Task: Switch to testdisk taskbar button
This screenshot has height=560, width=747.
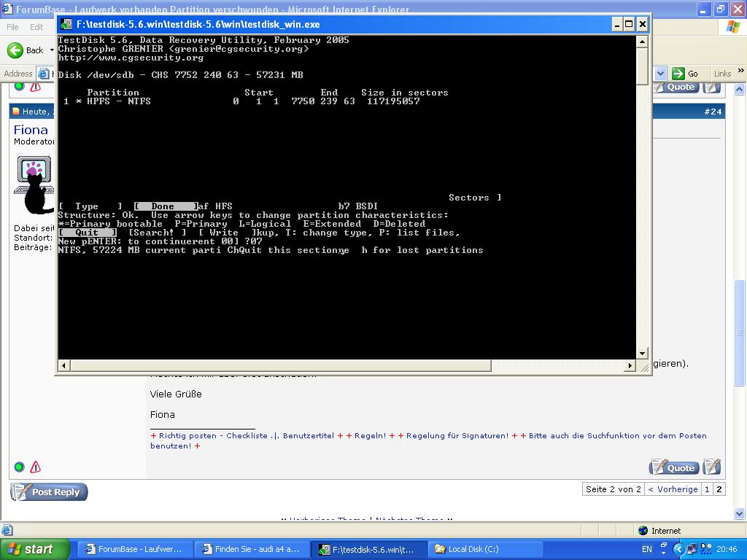Action: 368,549
